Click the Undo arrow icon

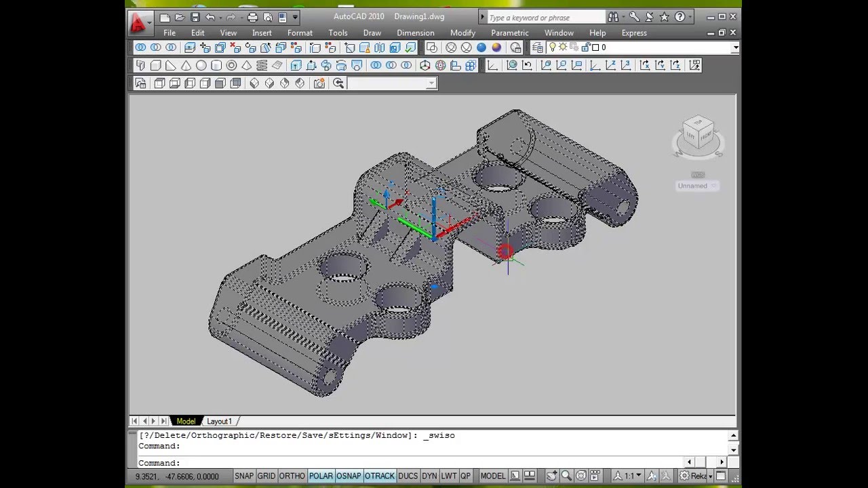coord(210,18)
